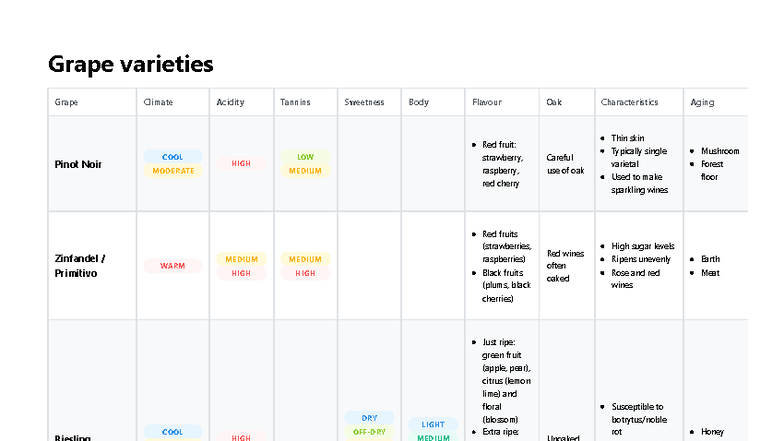
Task: Click the 'Aging' column header
Action: tap(702, 102)
